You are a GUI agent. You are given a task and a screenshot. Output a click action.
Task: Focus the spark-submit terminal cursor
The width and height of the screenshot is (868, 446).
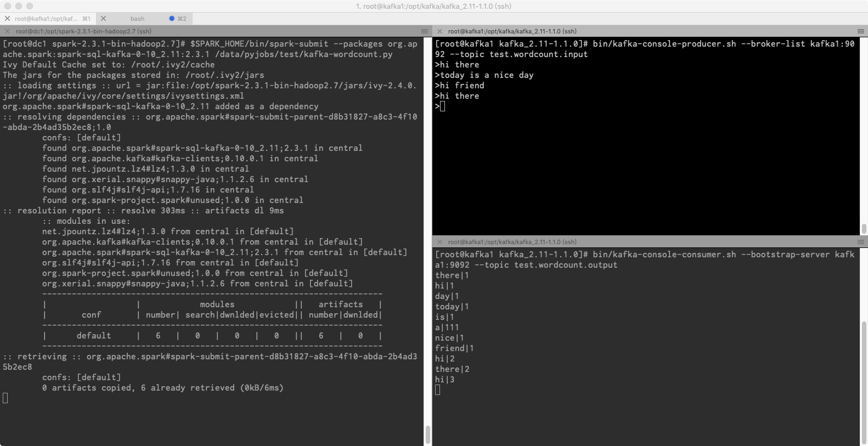(x=5, y=398)
